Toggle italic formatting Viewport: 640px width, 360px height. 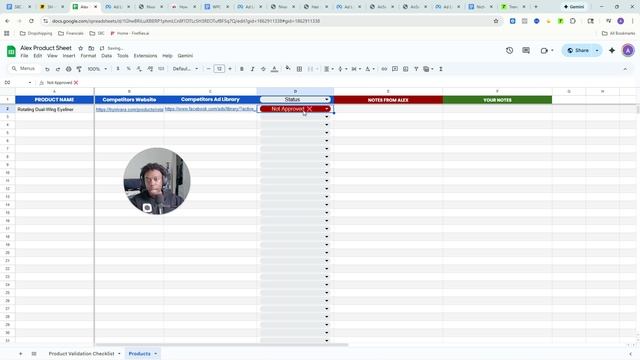coord(252,69)
